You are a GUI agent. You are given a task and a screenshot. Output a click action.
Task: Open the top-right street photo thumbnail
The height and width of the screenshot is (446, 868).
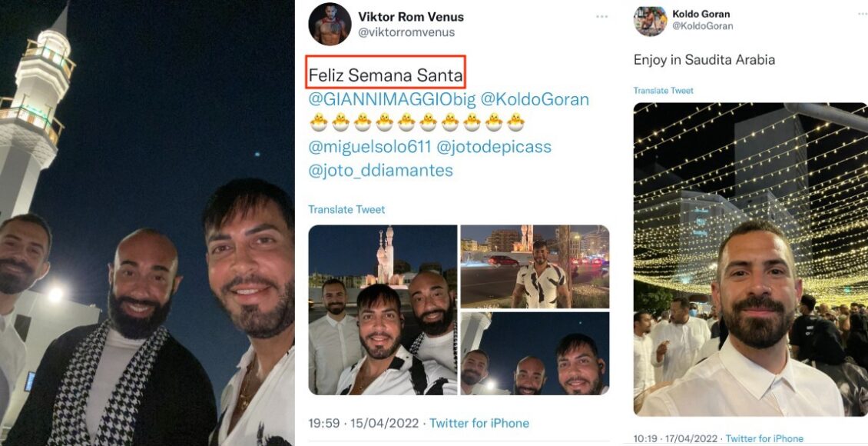(x=535, y=267)
